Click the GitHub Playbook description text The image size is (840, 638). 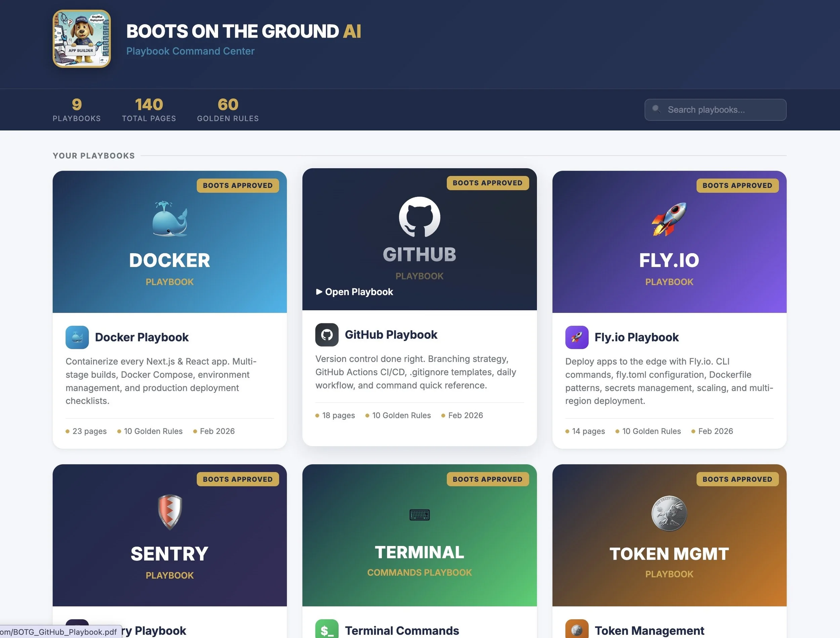point(416,372)
